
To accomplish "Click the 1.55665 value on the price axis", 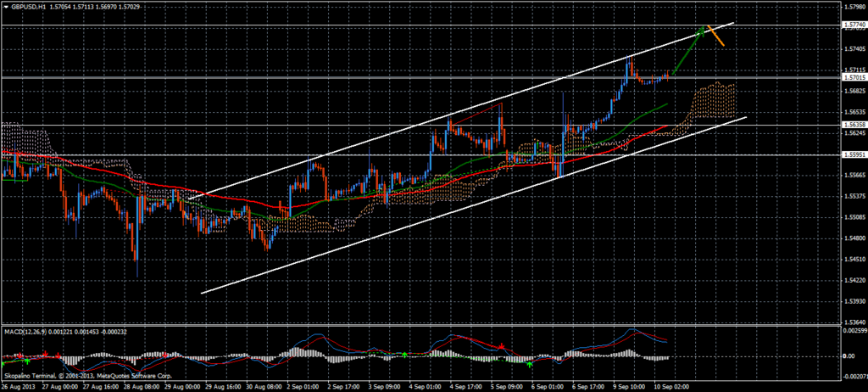I will 854,175.
